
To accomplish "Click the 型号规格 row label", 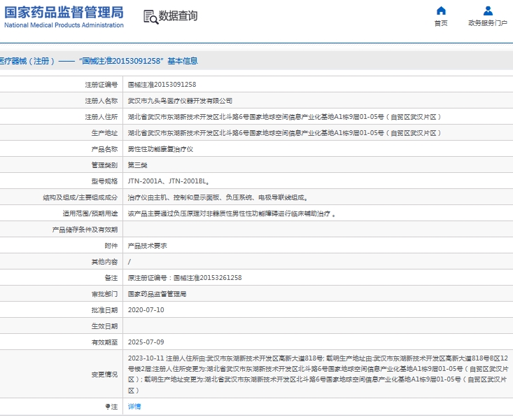I will point(104,181).
